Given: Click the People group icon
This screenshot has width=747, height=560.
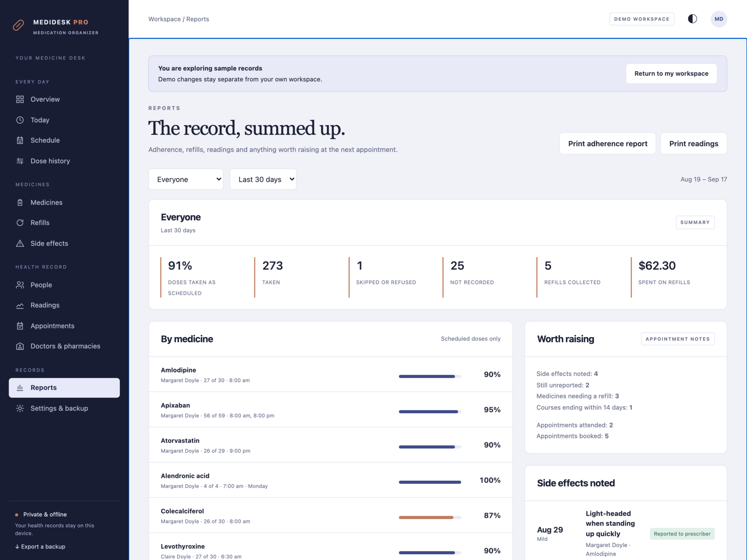Looking at the screenshot, I should point(20,285).
